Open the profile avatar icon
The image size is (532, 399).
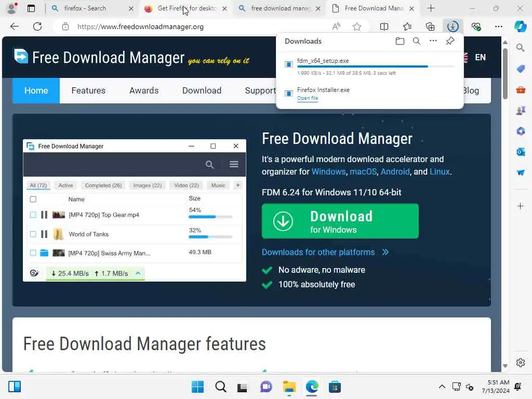(12, 8)
